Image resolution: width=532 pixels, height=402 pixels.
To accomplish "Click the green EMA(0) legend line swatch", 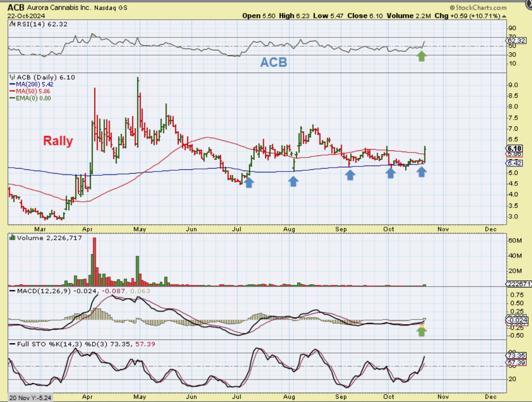I will pos(12,98).
